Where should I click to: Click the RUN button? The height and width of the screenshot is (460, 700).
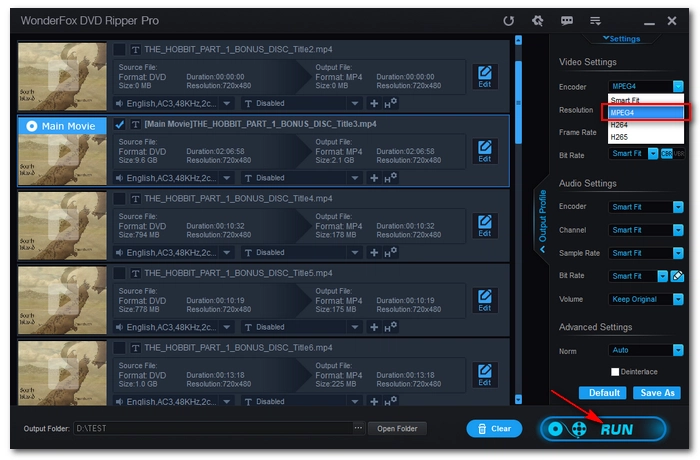pos(603,429)
